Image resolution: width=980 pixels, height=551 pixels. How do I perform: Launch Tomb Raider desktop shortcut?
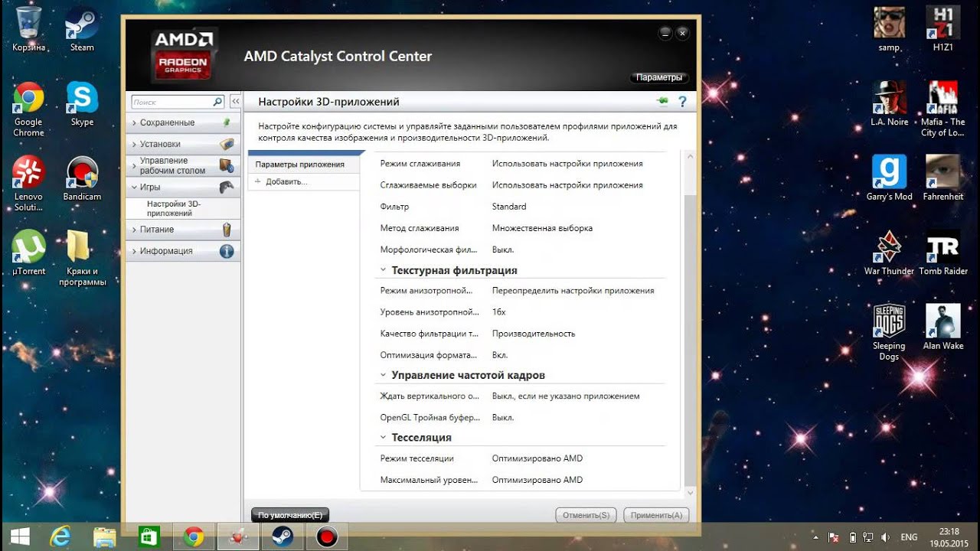[942, 253]
